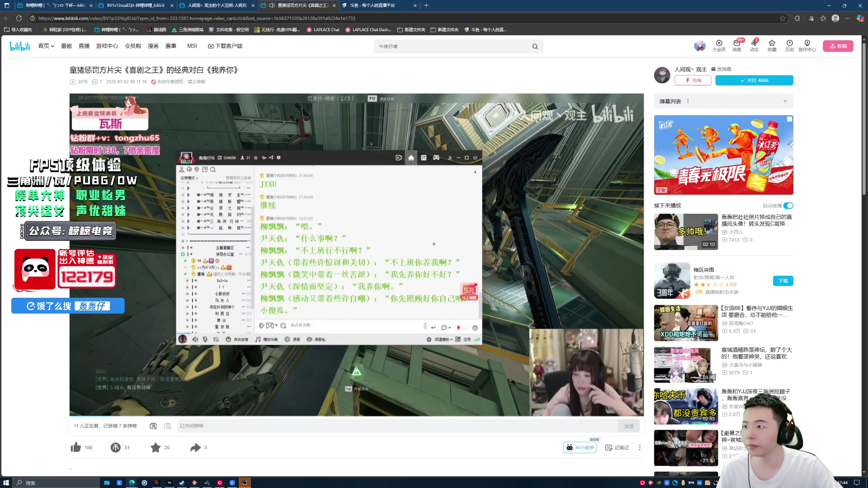The image size is (868, 488).
Task: Expand the 首页 dropdown menu
Action: (x=46, y=46)
